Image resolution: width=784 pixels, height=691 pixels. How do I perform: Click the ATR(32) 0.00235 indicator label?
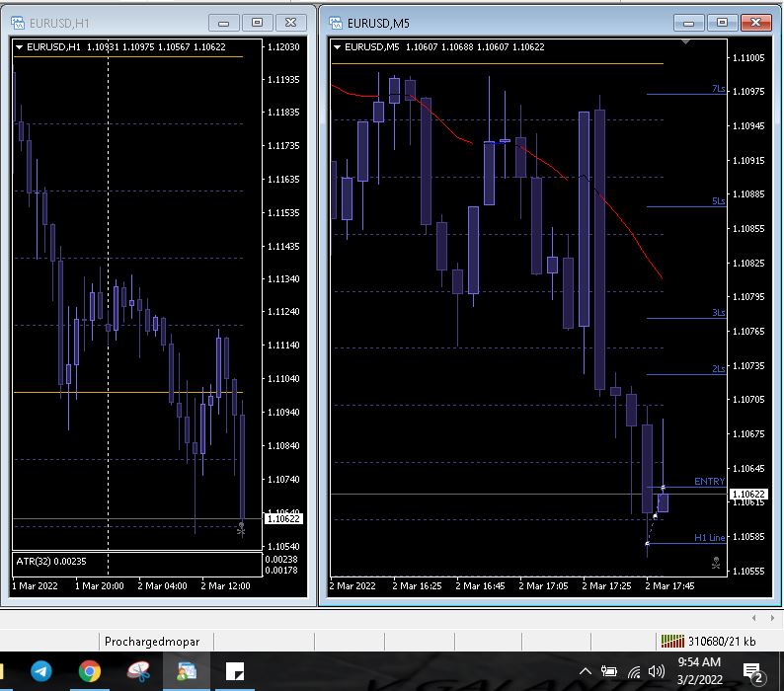pyautogui.click(x=51, y=561)
